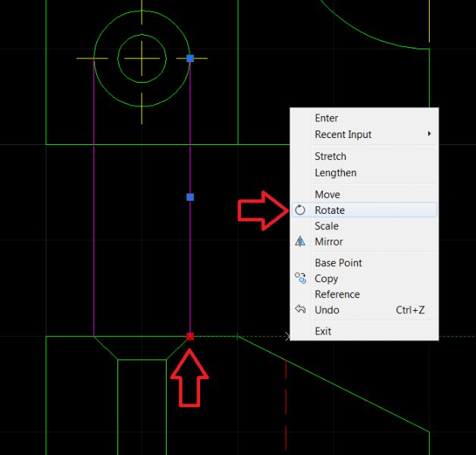Viewport: 476px width, 455px height.
Task: Select Undo Ctrl+Z entry
Action: 364,310
